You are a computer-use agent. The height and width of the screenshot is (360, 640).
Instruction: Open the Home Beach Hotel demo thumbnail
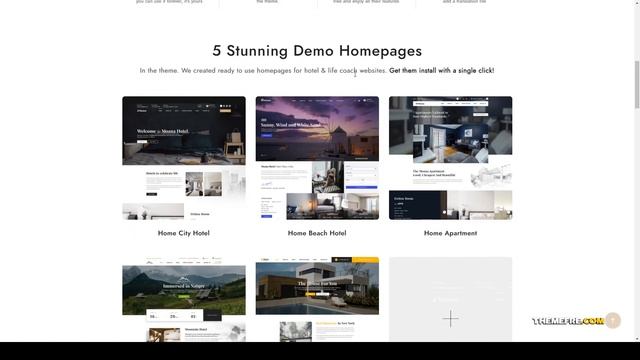tap(317, 158)
